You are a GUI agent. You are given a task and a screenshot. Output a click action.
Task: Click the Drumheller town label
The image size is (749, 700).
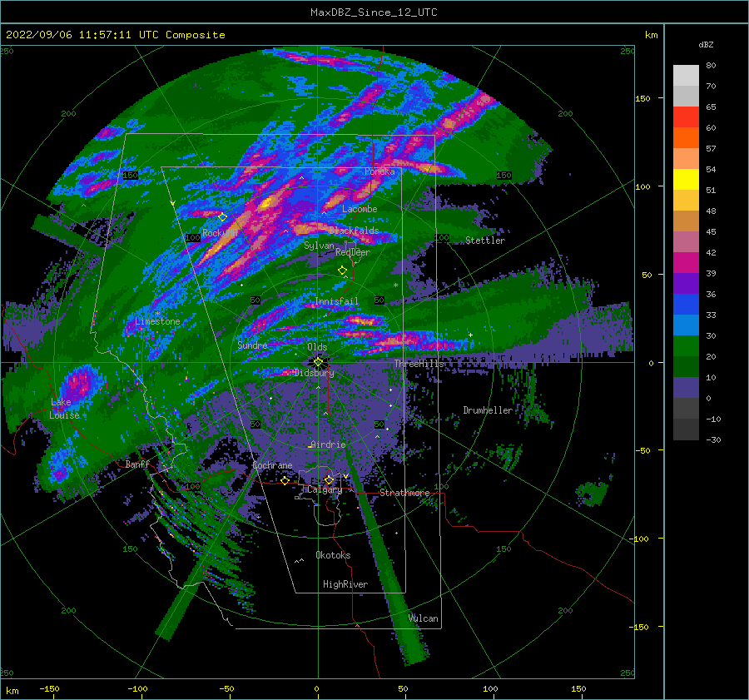click(x=488, y=410)
